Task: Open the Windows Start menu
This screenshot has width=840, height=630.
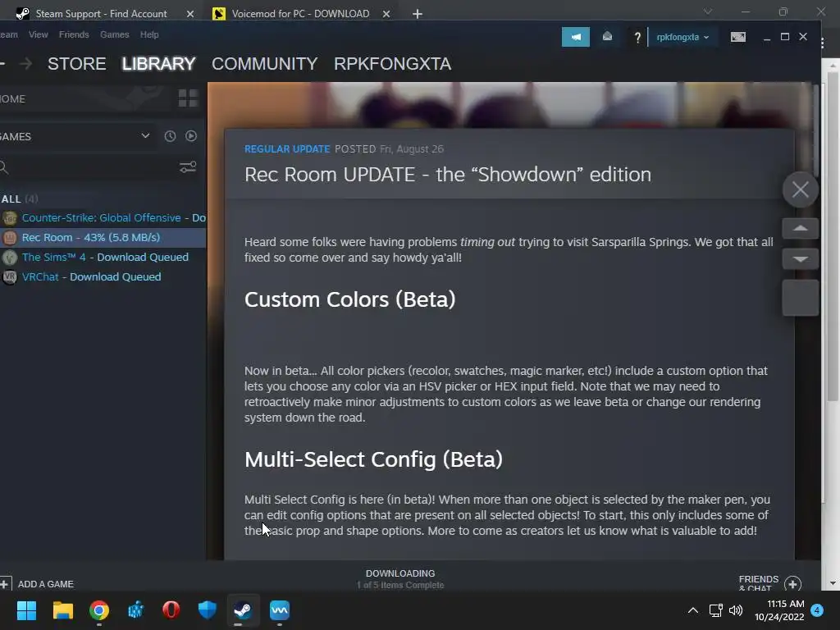Action: [26, 609]
